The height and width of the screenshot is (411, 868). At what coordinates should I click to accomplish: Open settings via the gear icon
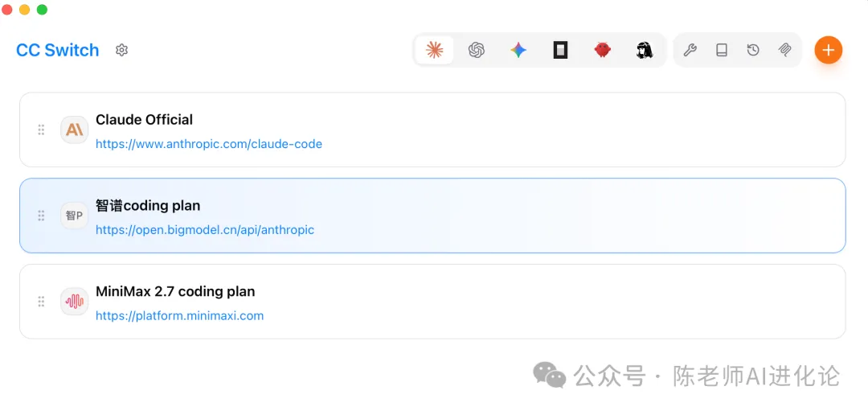(121, 50)
